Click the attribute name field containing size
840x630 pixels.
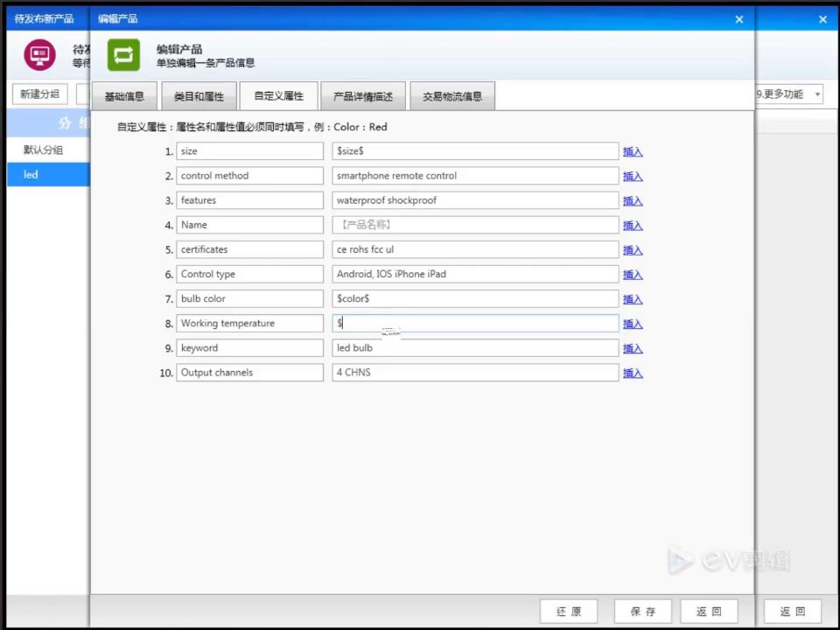coord(249,151)
